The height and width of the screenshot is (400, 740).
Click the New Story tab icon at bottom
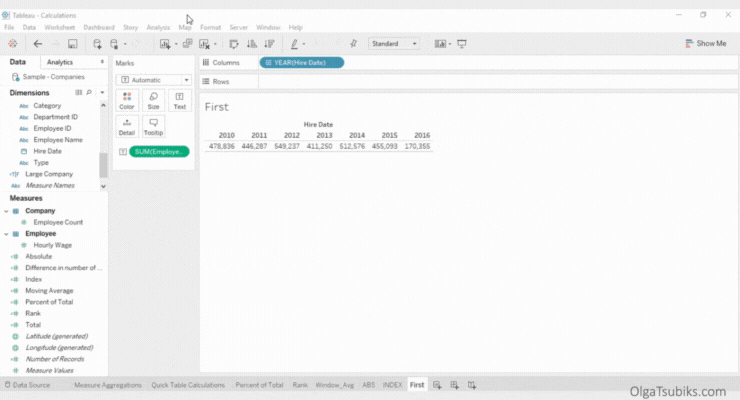(x=471, y=385)
